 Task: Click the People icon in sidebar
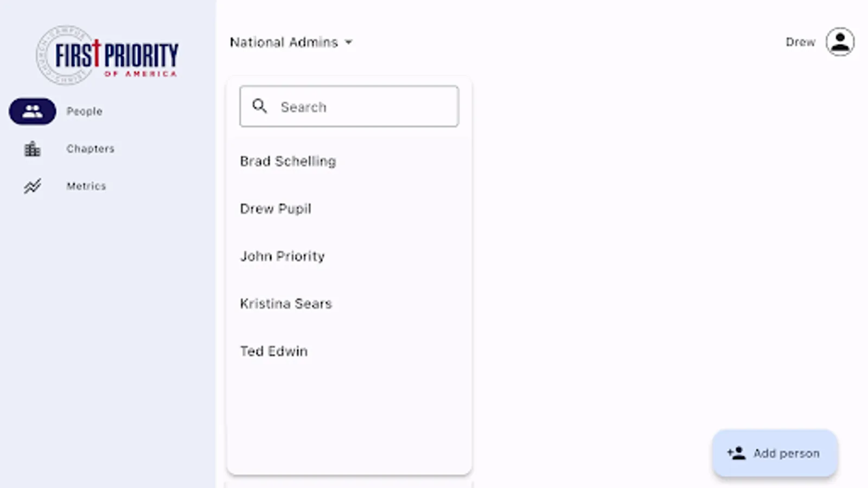click(33, 111)
